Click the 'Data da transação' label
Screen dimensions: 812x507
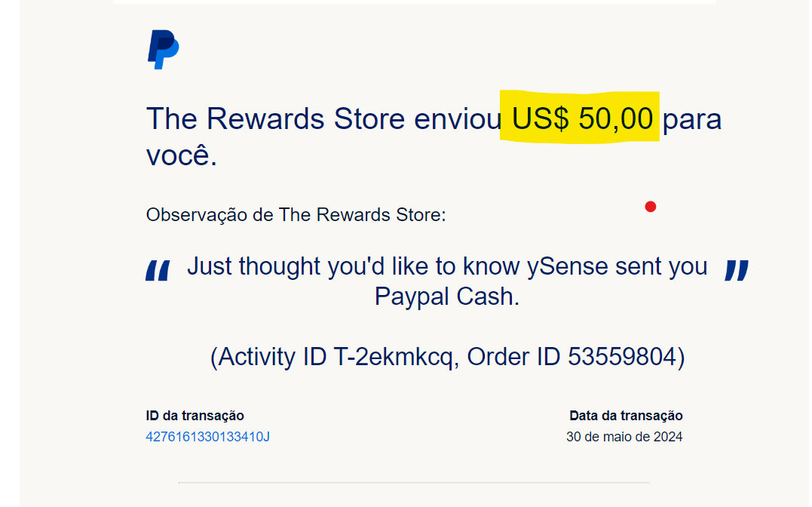(626, 416)
